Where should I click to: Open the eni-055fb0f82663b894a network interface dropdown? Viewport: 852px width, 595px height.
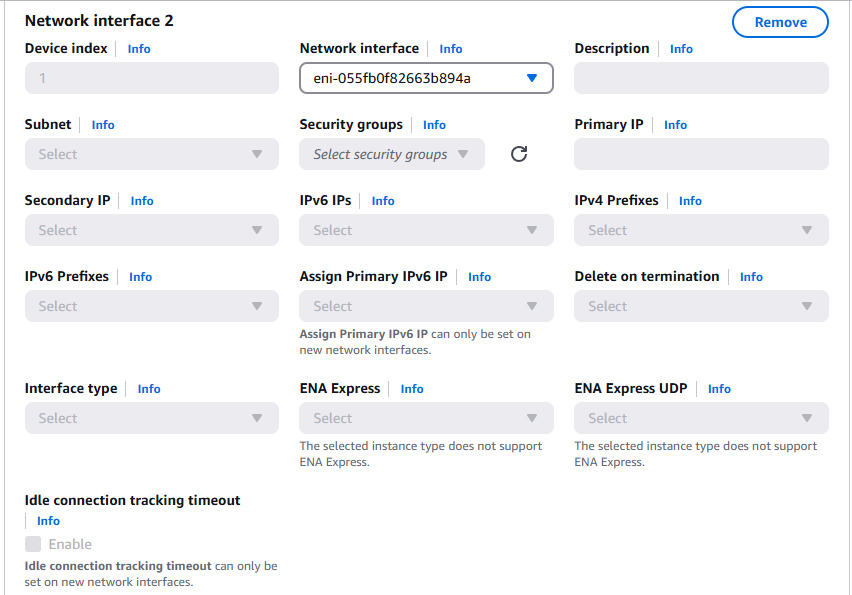pos(426,77)
